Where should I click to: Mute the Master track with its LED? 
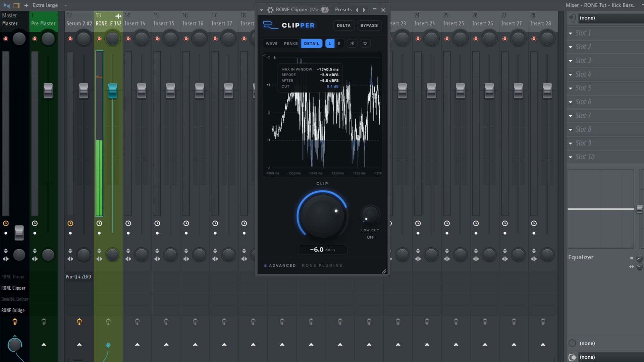point(6,39)
